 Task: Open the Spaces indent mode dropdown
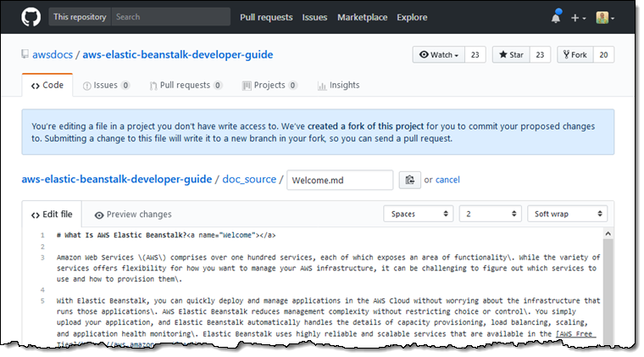[x=419, y=215]
